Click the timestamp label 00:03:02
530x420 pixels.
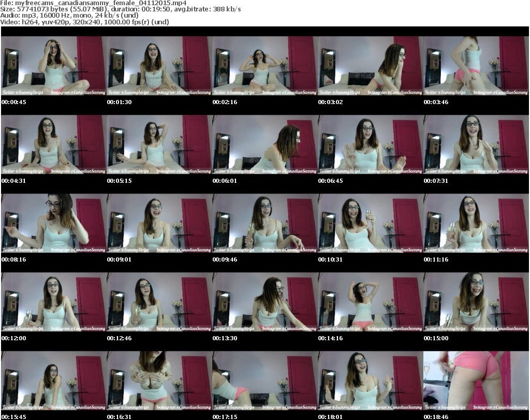click(x=330, y=102)
